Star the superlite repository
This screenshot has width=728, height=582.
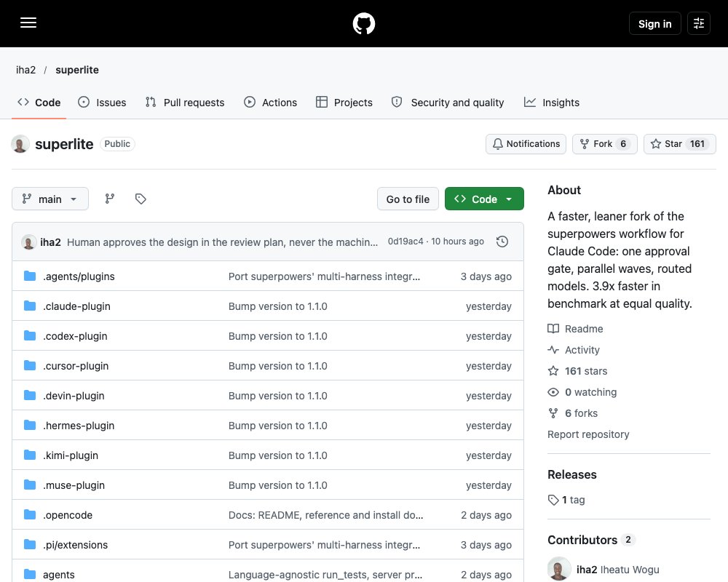(x=680, y=144)
